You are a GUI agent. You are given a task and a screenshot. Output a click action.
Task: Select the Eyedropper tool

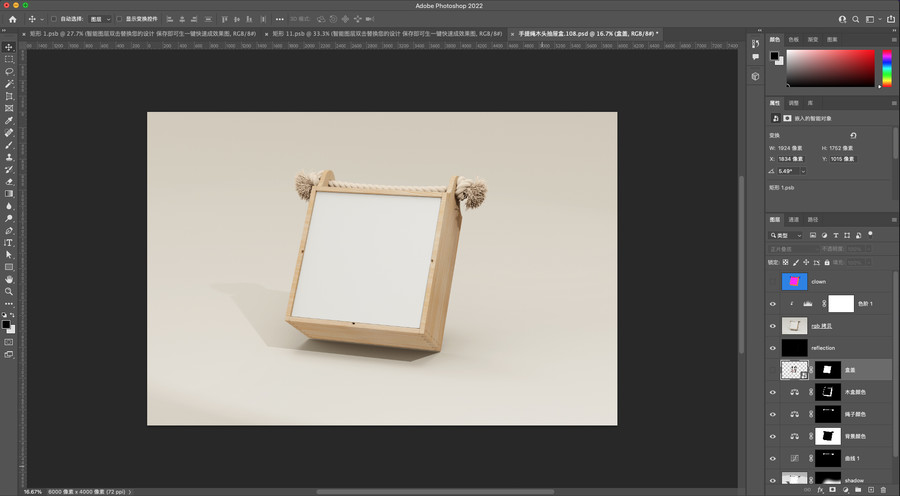tap(9, 121)
